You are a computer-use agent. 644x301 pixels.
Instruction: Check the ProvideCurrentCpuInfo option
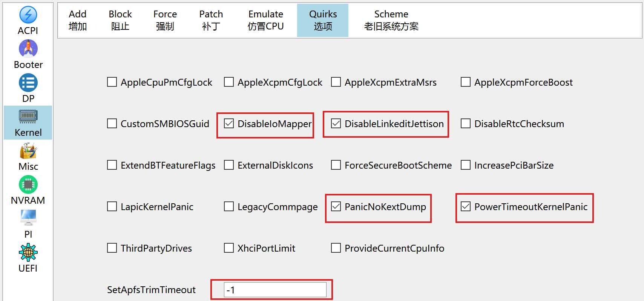tap(336, 248)
